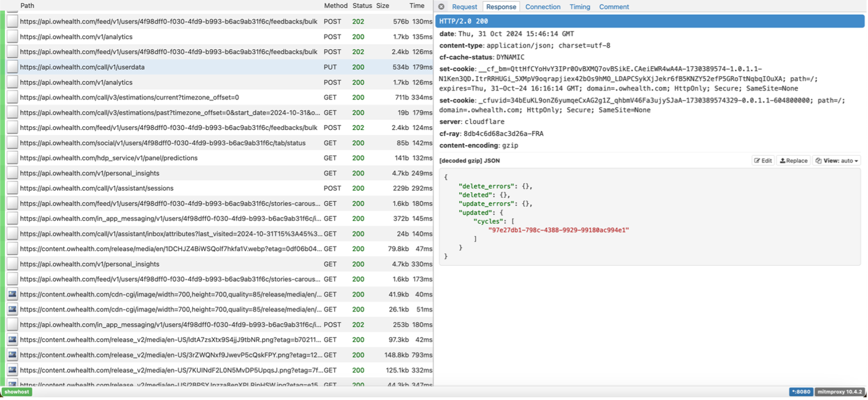868x400 pixels.
Task: Switch to the Connection tab
Action: [x=542, y=7]
